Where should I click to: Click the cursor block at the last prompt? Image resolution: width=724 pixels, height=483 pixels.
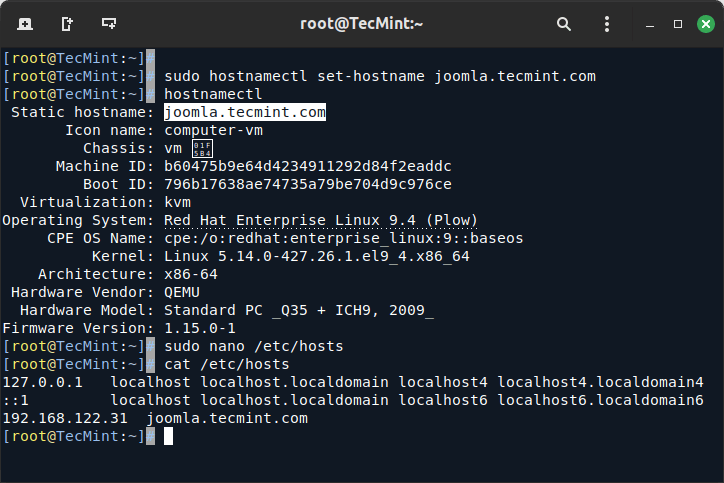coord(169,436)
